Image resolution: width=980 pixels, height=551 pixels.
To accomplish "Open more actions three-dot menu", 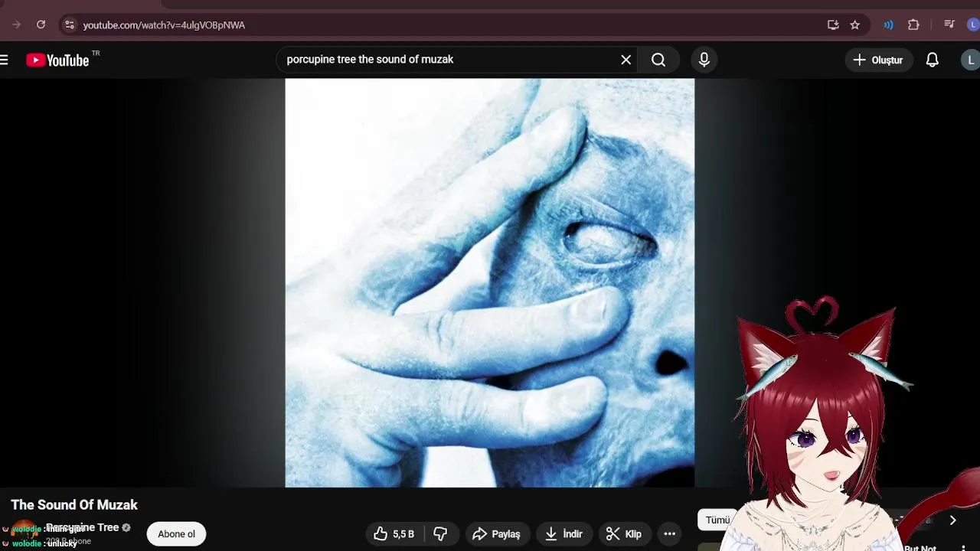I will pos(670,534).
